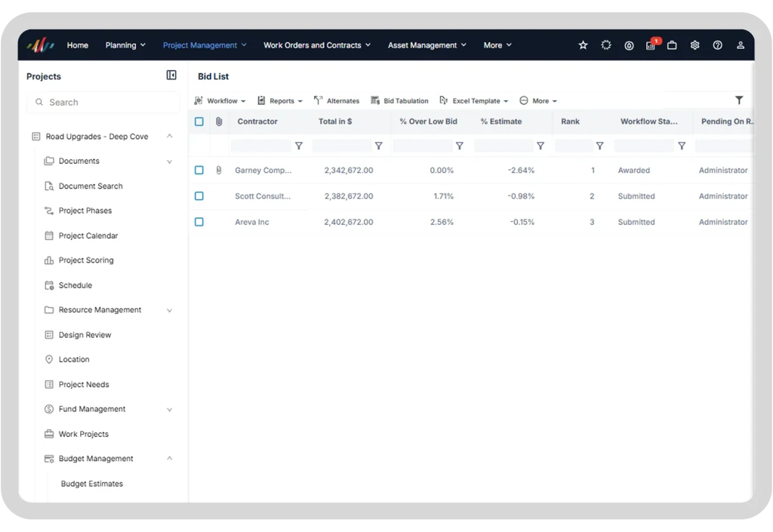Select the header select-all checkbox

tap(199, 121)
